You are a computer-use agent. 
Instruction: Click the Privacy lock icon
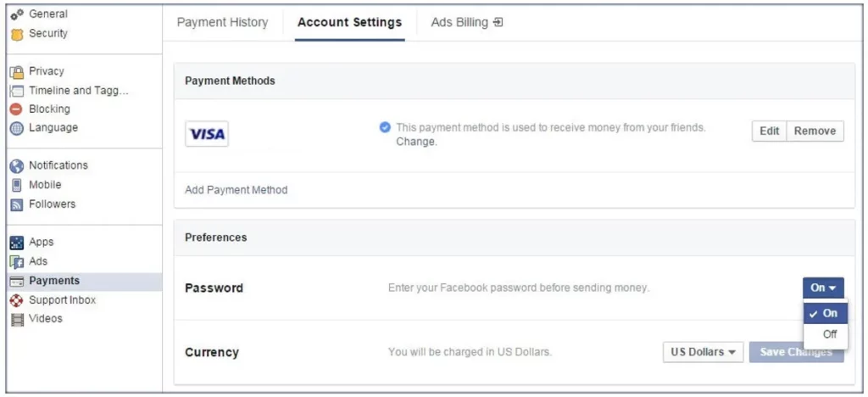(15, 72)
